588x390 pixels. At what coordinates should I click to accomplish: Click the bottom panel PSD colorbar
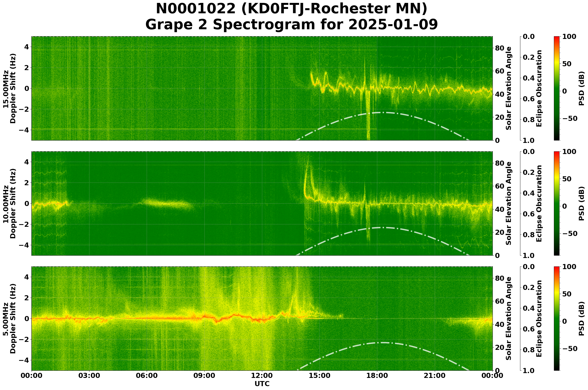point(557,319)
